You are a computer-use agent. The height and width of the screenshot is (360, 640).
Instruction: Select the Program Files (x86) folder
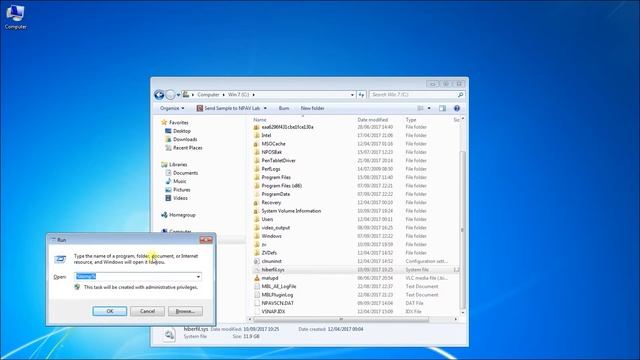[281, 186]
